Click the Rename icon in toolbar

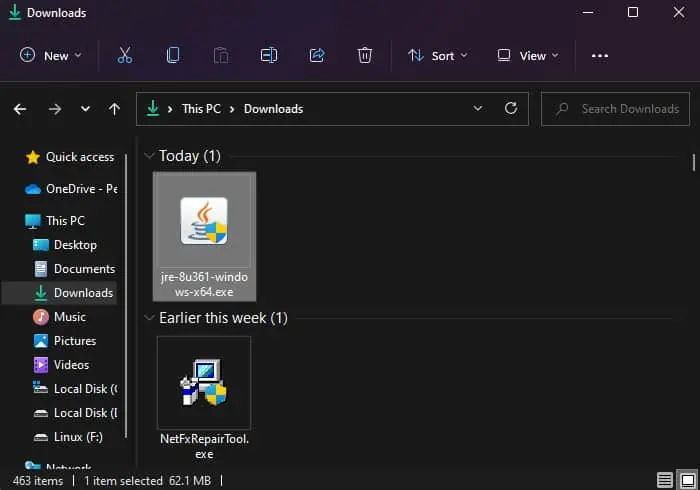tap(269, 56)
